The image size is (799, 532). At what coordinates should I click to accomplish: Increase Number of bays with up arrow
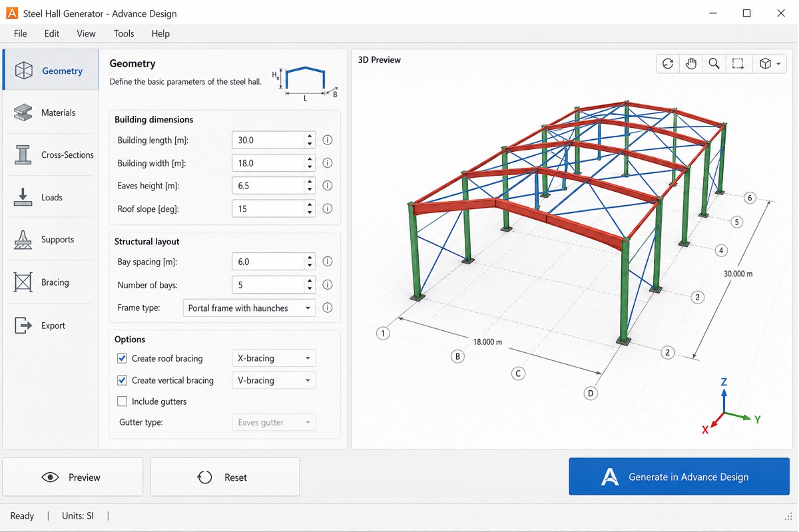click(310, 280)
